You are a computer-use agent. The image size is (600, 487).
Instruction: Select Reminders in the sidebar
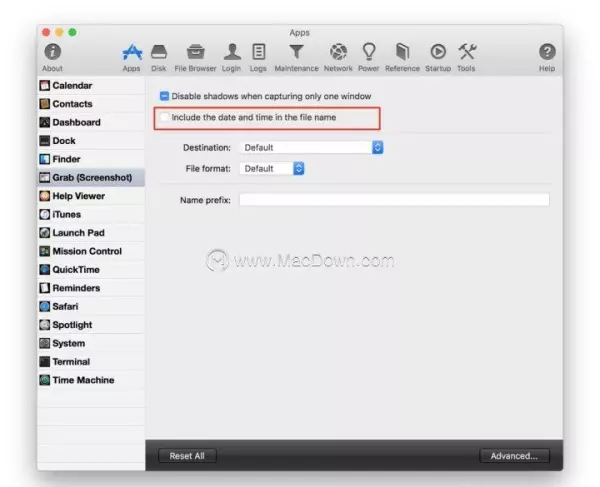click(x=91, y=288)
